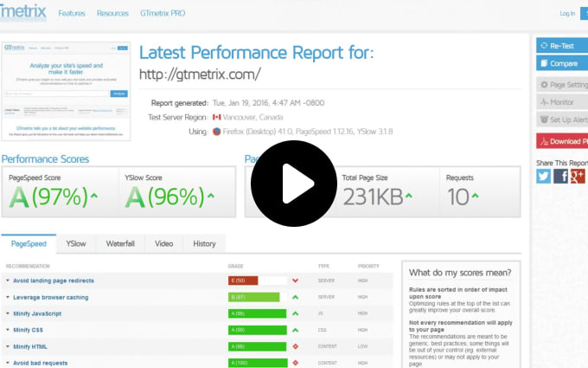Screen dimensions: 588x368
Task: Click the Avoid bad requests A (100) bar
Action: [258, 363]
